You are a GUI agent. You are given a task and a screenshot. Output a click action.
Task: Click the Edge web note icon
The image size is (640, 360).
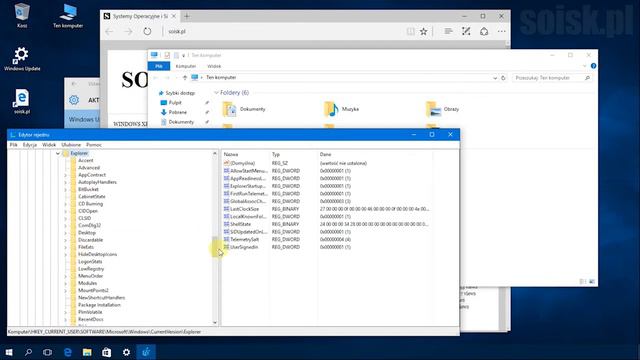tap(466, 31)
